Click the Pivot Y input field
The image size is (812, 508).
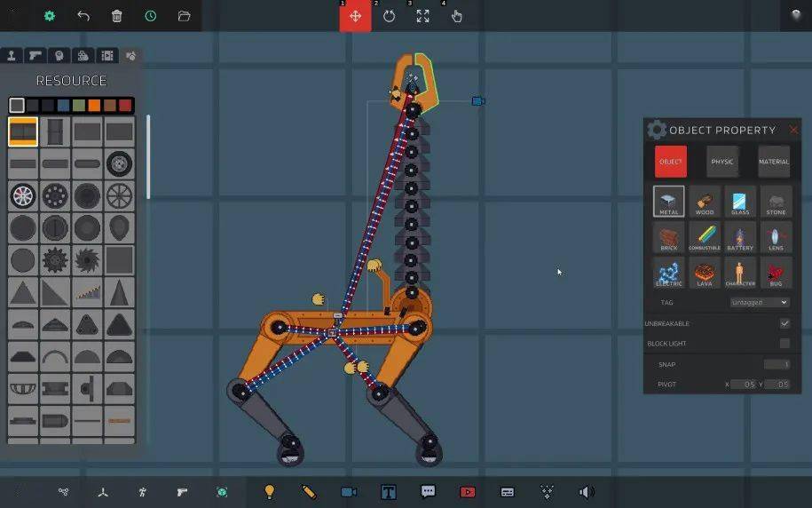[777, 385]
